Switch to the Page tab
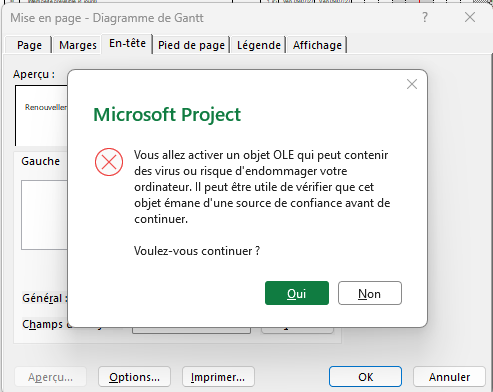The height and width of the screenshot is (392, 493). click(29, 45)
